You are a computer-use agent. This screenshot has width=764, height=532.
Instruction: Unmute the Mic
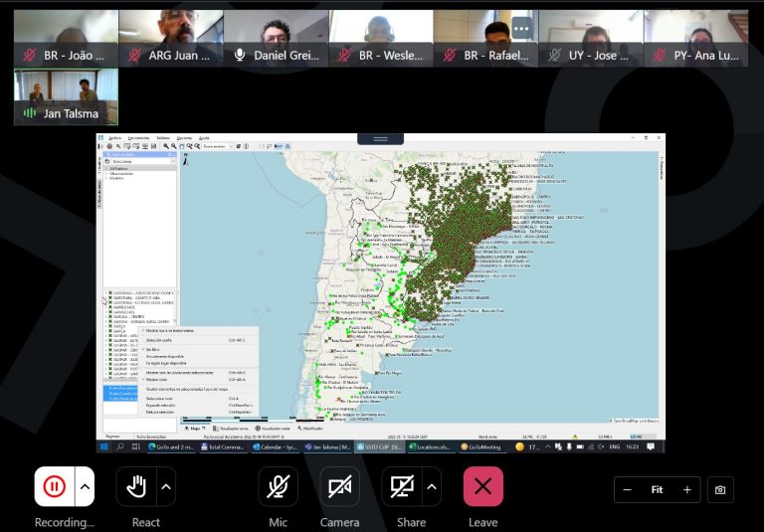pyautogui.click(x=278, y=486)
